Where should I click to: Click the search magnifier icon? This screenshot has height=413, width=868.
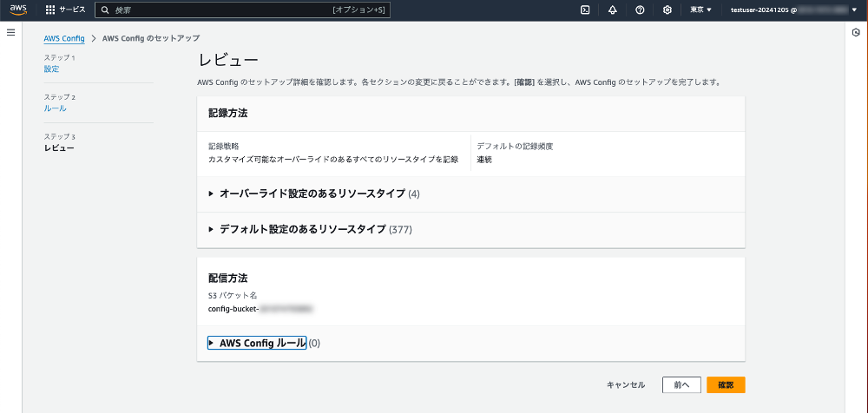[x=105, y=10]
